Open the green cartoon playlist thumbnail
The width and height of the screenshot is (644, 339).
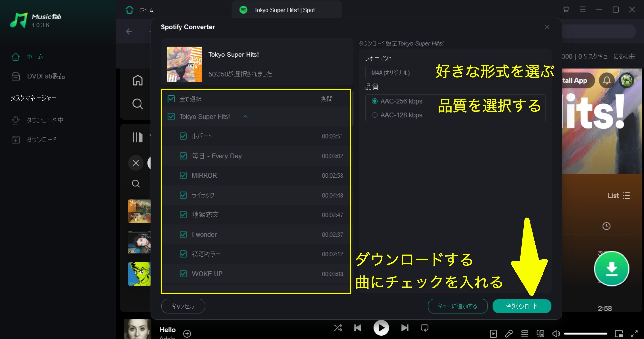click(x=139, y=274)
